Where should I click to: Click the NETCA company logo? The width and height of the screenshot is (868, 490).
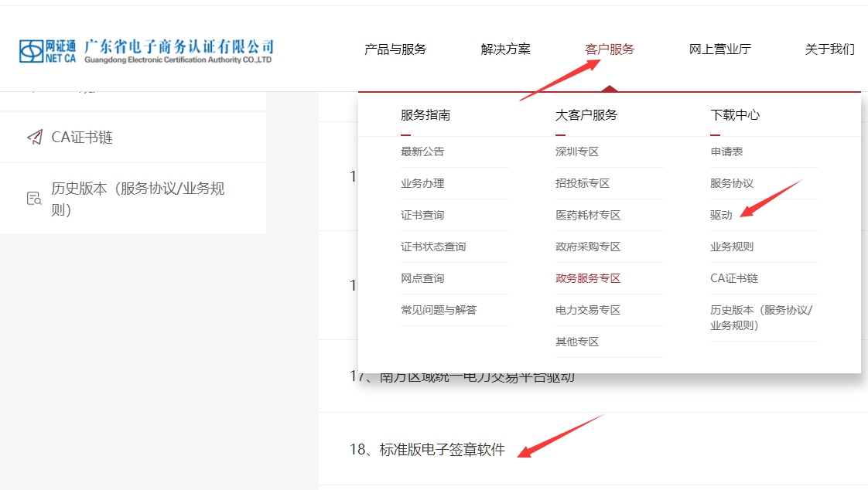pyautogui.click(x=146, y=51)
